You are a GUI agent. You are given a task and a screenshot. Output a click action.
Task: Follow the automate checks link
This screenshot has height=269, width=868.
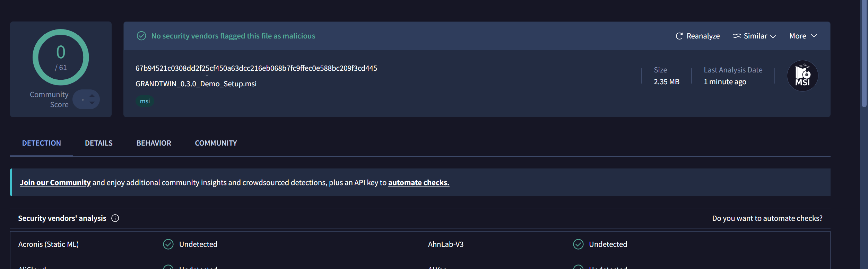pos(419,183)
